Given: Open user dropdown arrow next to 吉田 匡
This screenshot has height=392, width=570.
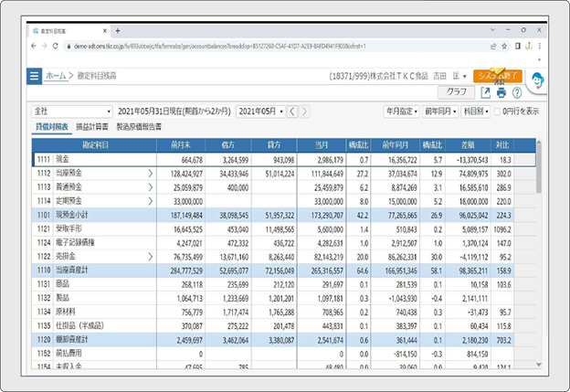Looking at the screenshot, I should [465, 77].
